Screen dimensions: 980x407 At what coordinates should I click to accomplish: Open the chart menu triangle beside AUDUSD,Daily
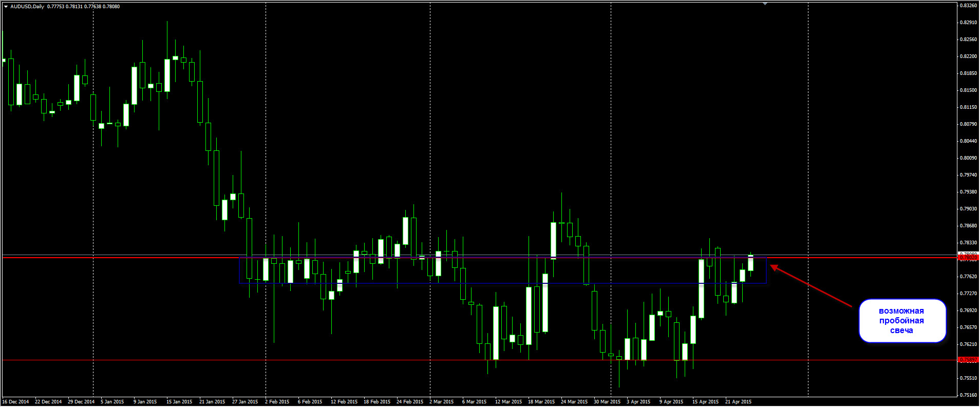pos(6,7)
